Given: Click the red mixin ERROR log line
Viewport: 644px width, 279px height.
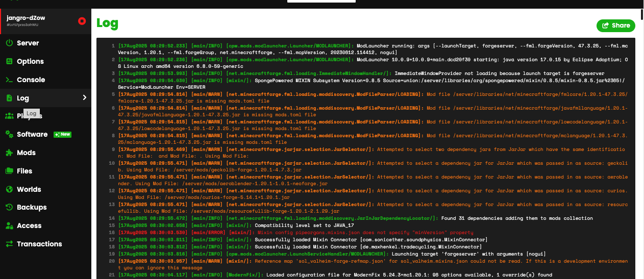Looking at the screenshot, I should (x=296, y=232).
